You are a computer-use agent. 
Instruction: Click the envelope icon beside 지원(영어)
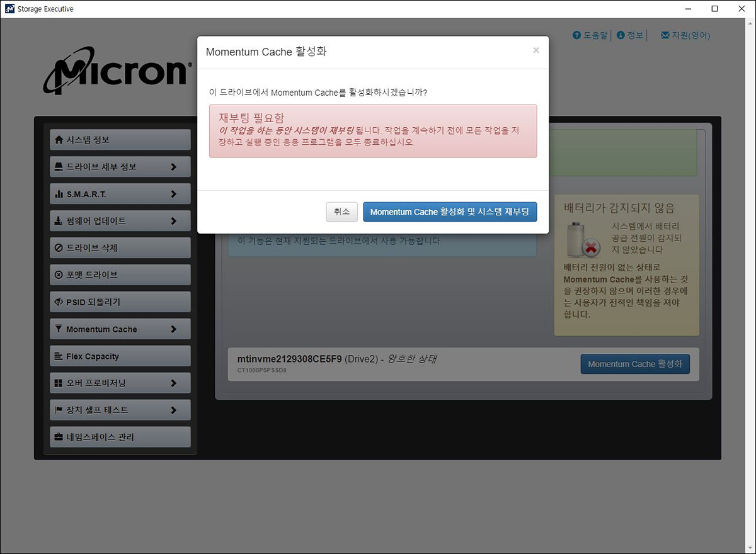pos(665,35)
